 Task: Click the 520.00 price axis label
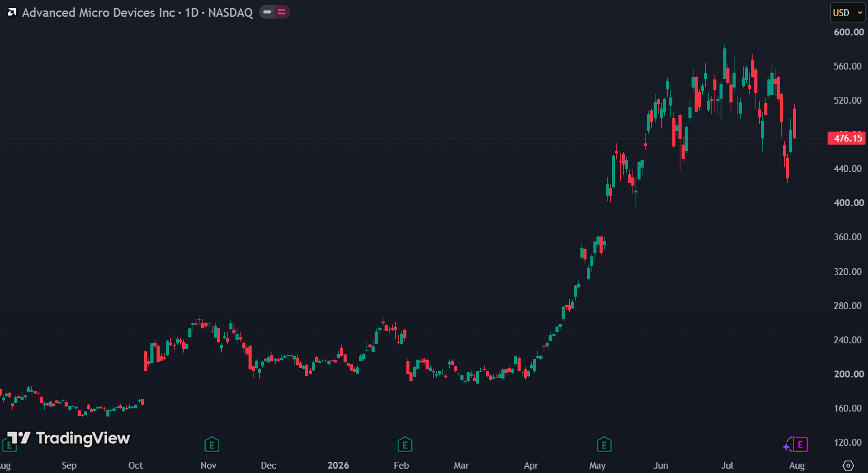pos(849,100)
